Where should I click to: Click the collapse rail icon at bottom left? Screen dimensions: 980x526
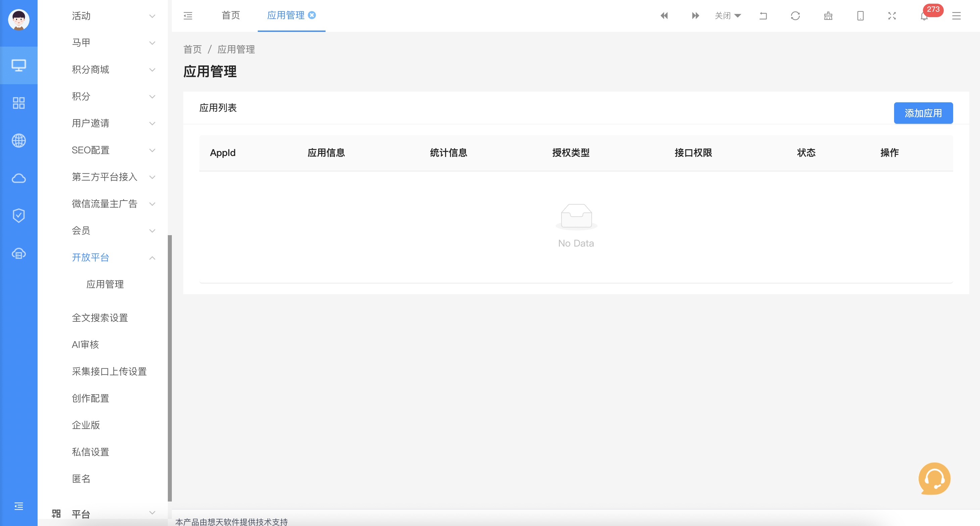(19, 506)
